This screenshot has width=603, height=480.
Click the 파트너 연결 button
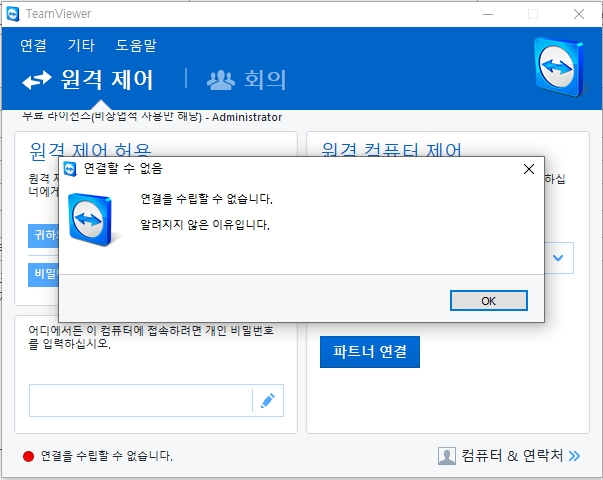(370, 352)
